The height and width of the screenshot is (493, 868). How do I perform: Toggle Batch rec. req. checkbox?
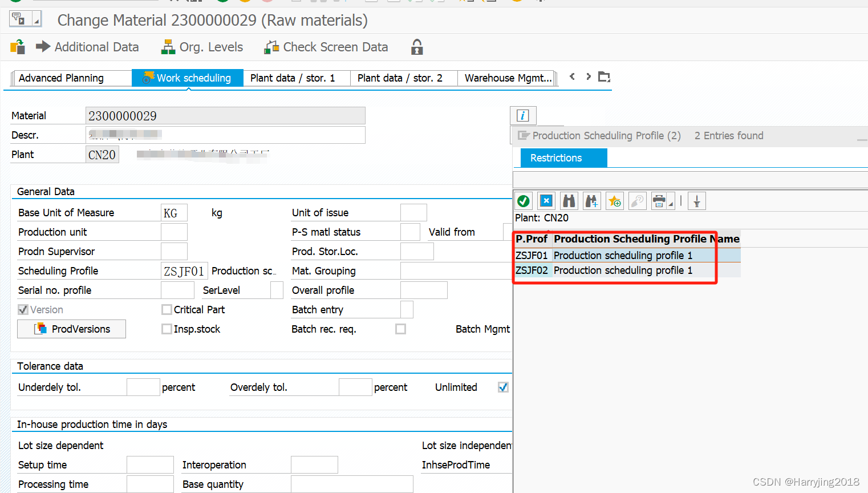pos(401,329)
